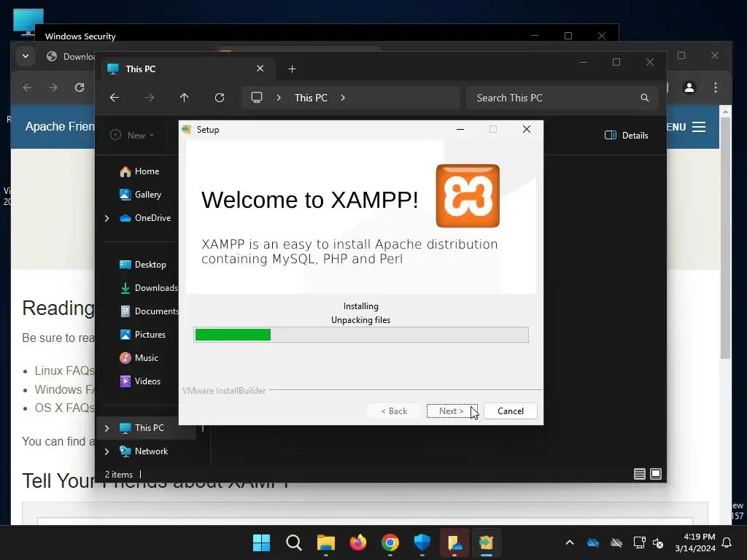747x560 pixels.
Task: Open the OS X FAQs link
Action: tap(65, 408)
